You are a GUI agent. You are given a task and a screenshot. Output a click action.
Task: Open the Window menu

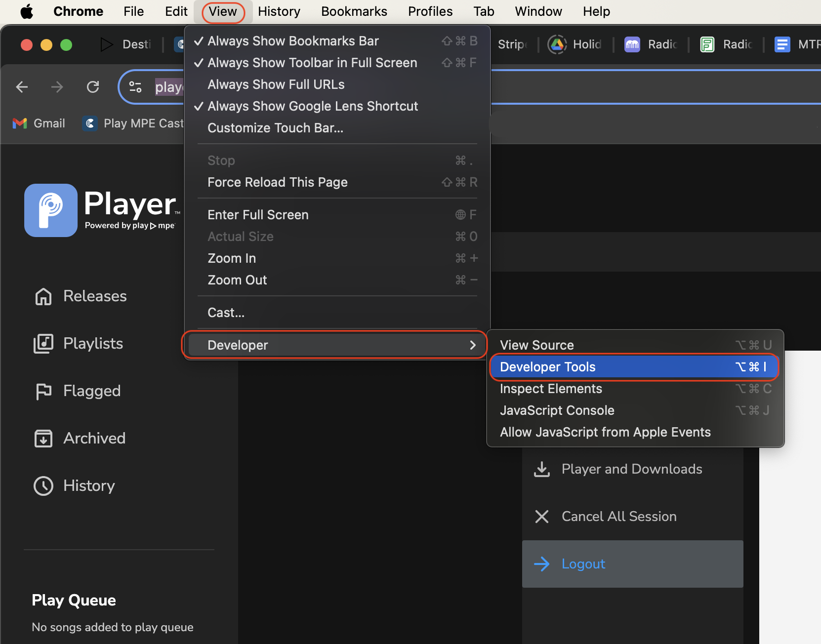tap(538, 11)
